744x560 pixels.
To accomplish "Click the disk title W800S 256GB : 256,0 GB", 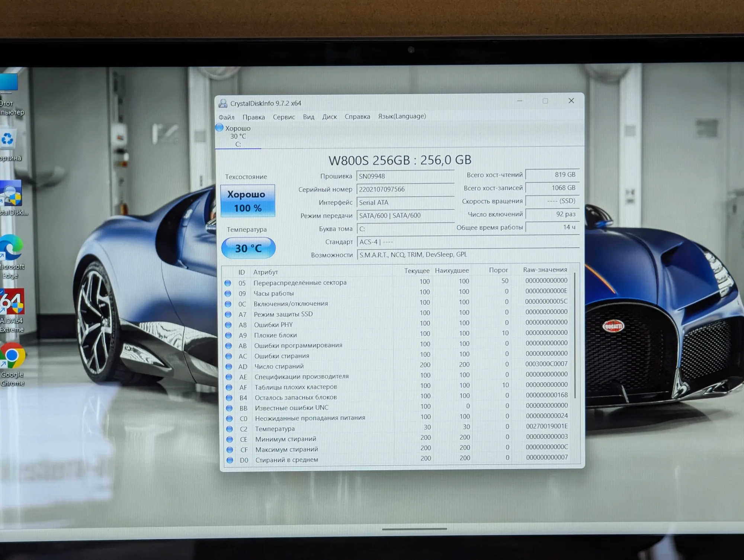I will [400, 160].
